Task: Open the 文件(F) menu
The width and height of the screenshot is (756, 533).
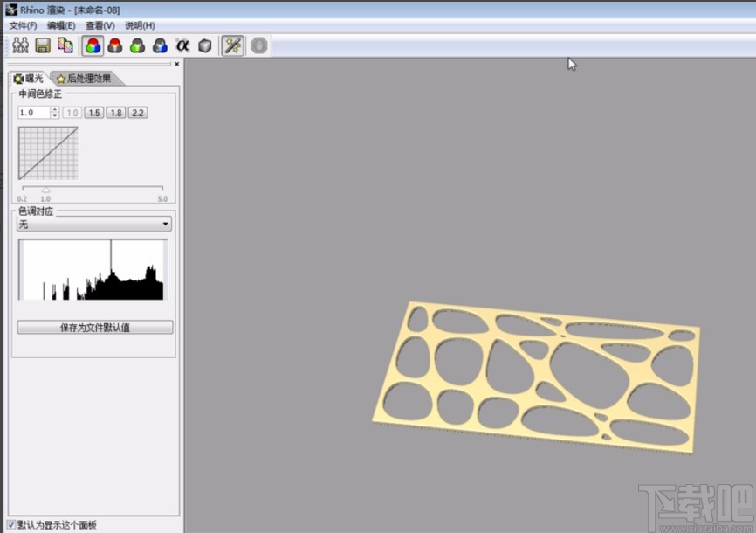Action: point(23,25)
